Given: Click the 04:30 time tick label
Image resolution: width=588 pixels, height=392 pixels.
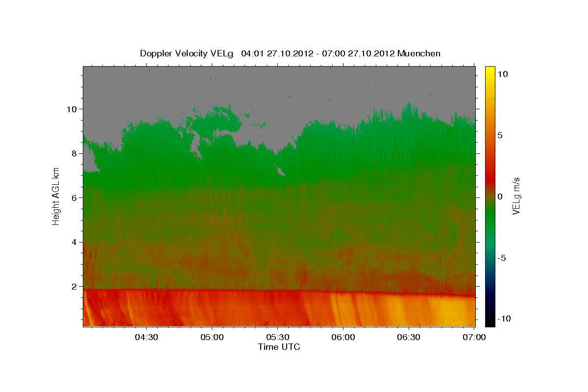Looking at the screenshot, I should pyautogui.click(x=147, y=338).
